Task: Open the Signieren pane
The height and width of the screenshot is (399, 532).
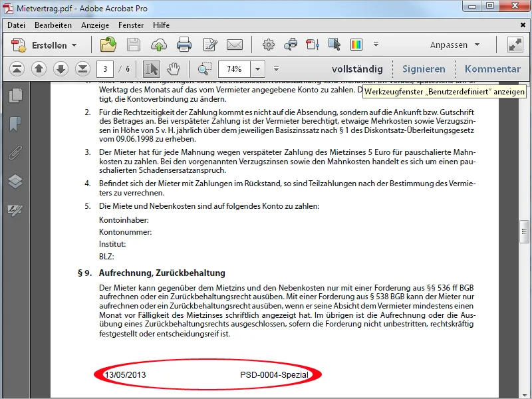Action: coord(424,69)
